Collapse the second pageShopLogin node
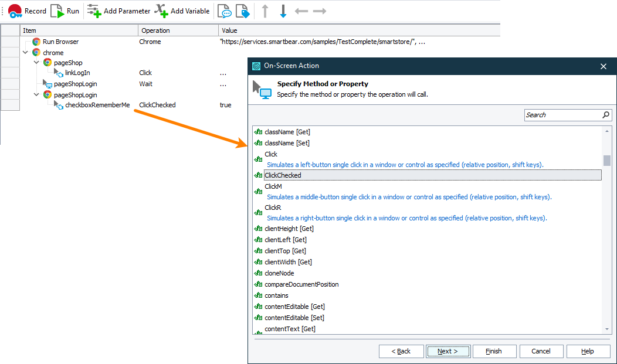 click(x=36, y=95)
